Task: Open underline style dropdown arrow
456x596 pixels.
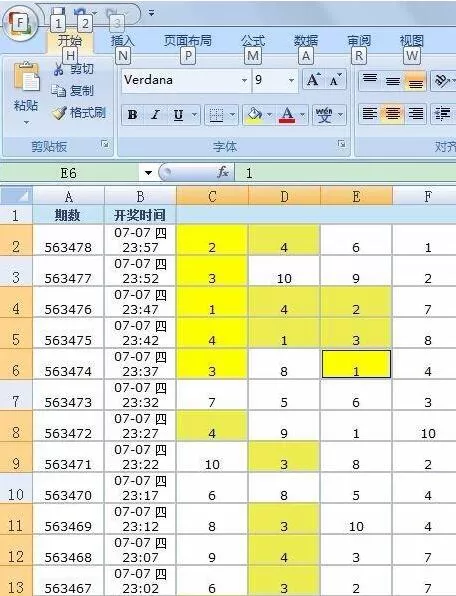Action: (195, 114)
